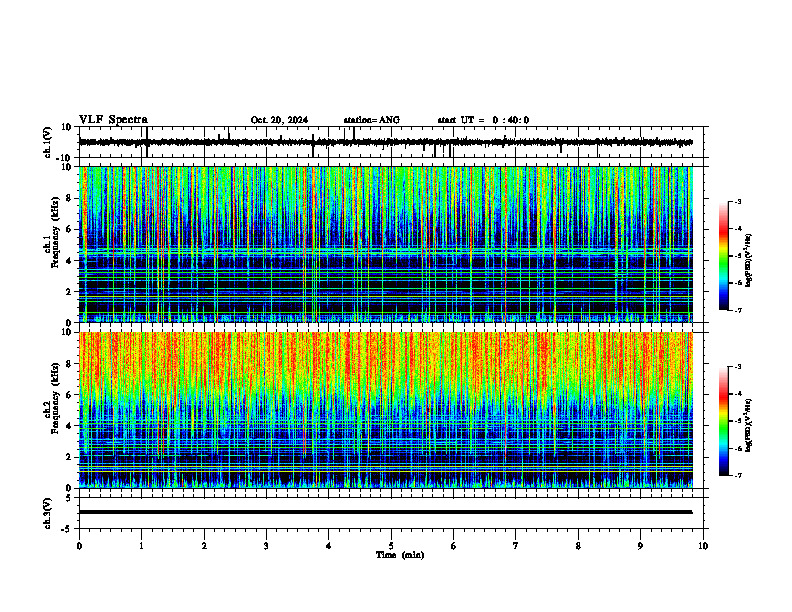The height and width of the screenshot is (612, 792).
Task: Click inside the ch.2 spectrogram panel
Action: point(386,410)
